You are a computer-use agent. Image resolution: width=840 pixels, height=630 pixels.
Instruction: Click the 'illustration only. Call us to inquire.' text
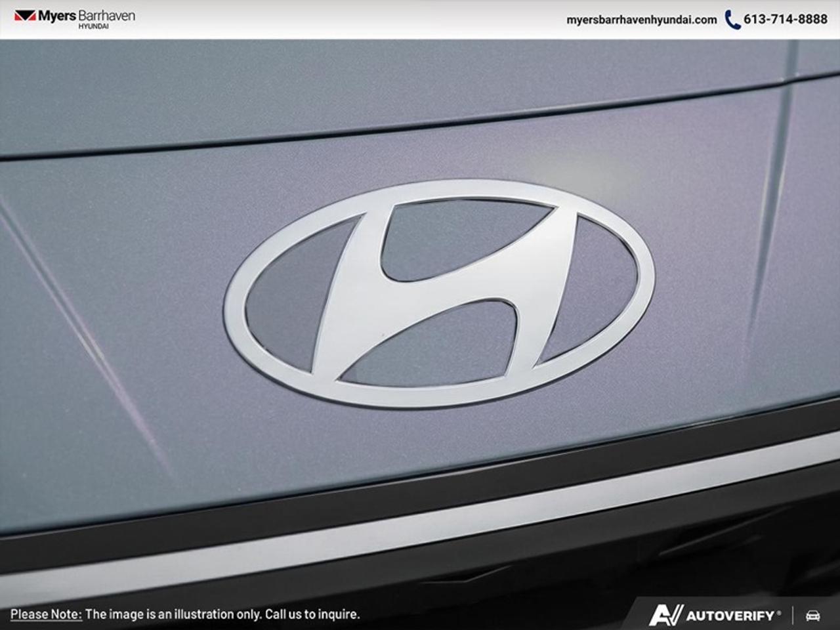pos(266,615)
